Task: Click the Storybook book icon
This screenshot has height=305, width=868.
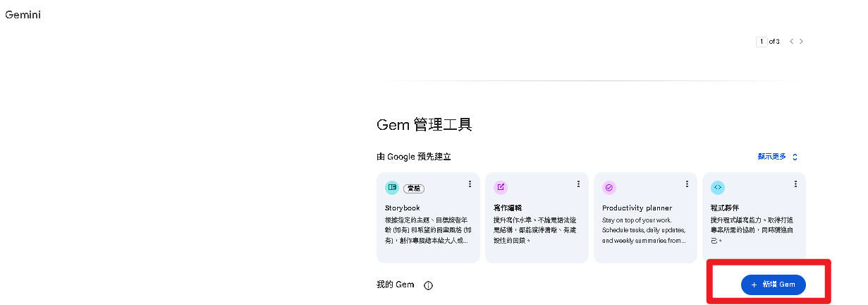Action: [x=392, y=188]
